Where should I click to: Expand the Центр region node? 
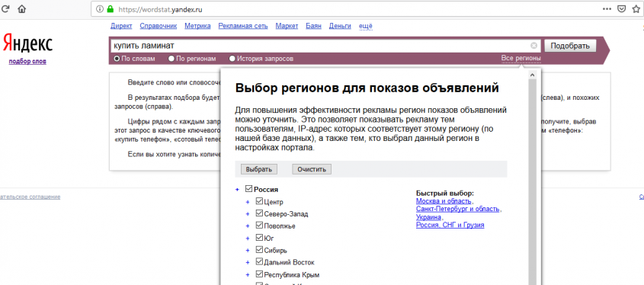tap(248, 202)
